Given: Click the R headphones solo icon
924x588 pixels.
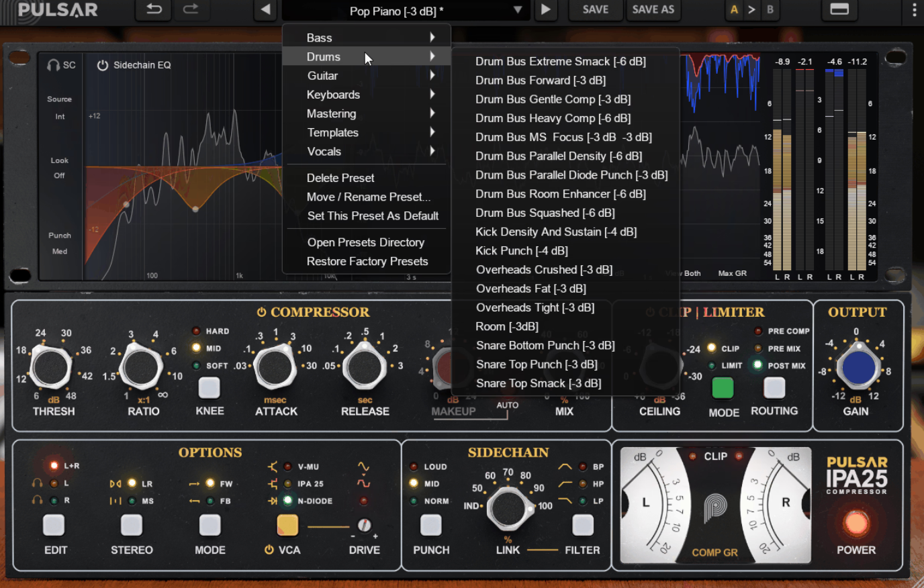Looking at the screenshot, I should coord(37,501).
